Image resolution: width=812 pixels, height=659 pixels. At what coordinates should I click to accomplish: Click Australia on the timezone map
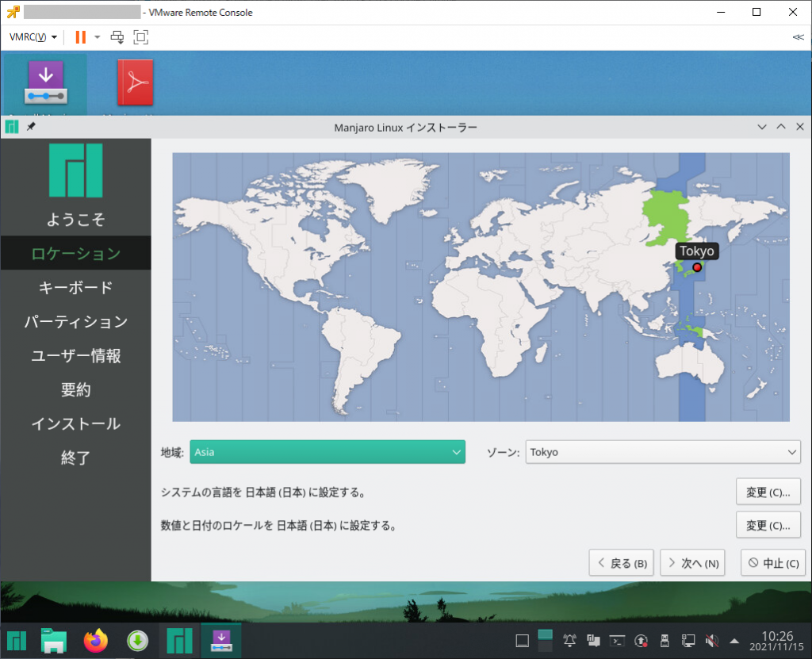[x=690, y=364]
